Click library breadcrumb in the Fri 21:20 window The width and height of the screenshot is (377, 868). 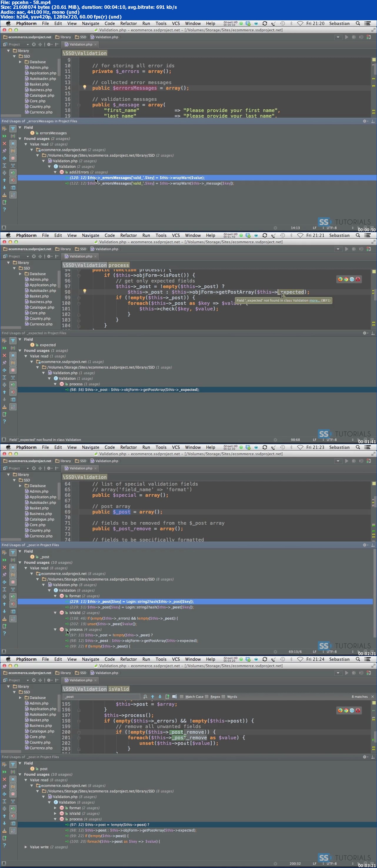pos(63,37)
